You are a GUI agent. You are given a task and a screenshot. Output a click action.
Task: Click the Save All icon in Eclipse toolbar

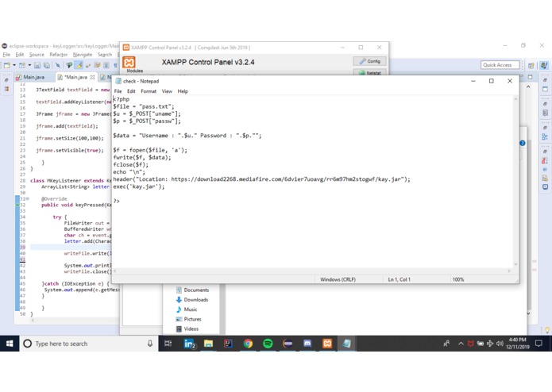click(47, 65)
